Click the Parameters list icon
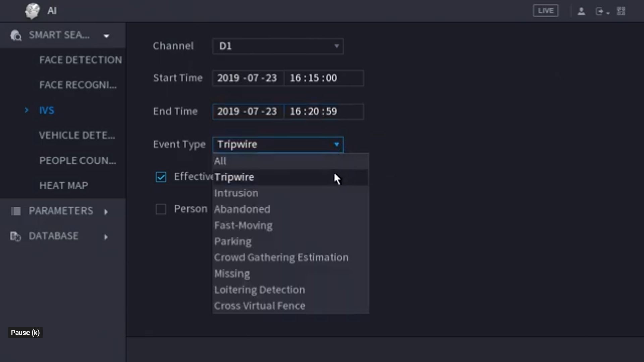The width and height of the screenshot is (644, 362). point(16,211)
